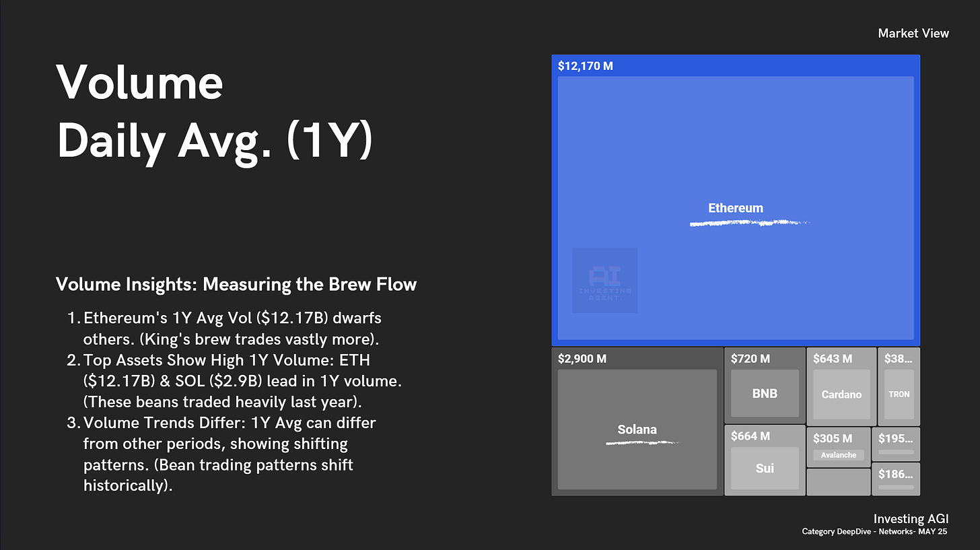Click the truncated $195... tile
Viewport: 980px width, 550px height.
click(x=896, y=444)
